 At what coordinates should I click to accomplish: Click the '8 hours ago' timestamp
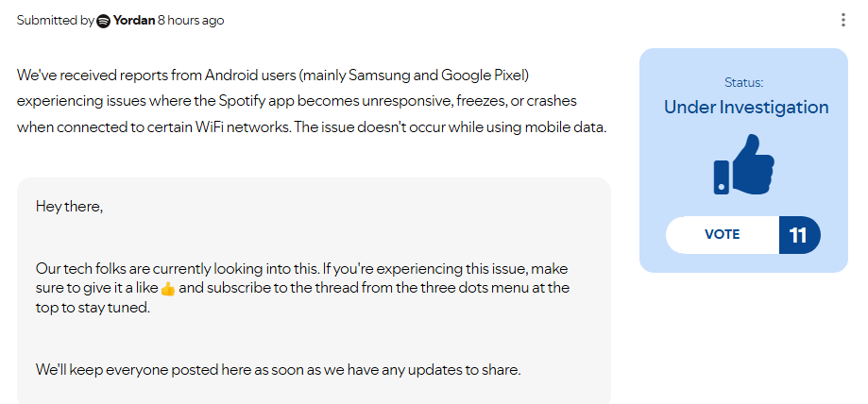191,21
